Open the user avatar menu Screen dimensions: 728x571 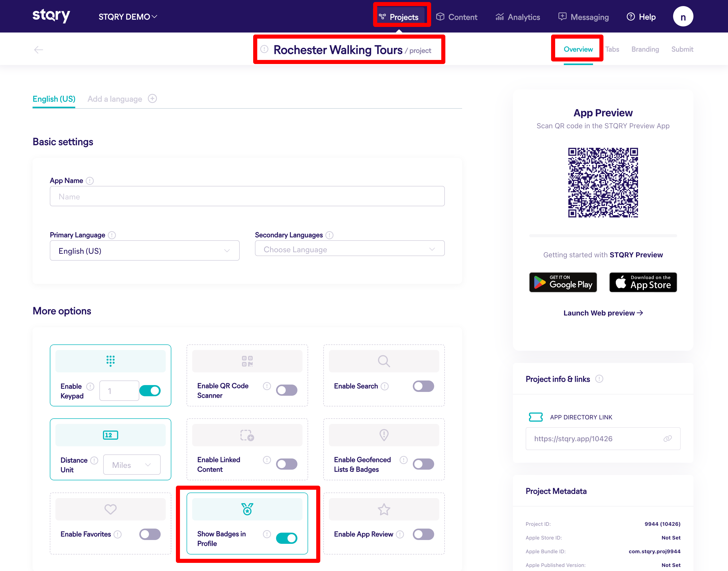(x=682, y=17)
